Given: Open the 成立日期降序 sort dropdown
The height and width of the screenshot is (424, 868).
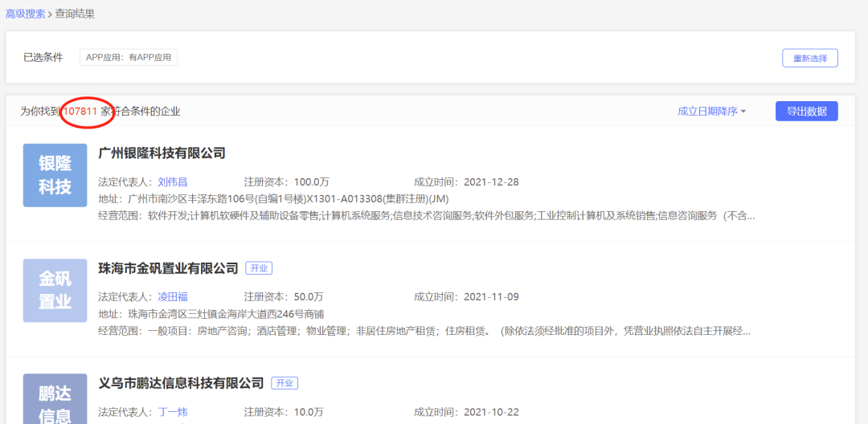Looking at the screenshot, I should [711, 111].
